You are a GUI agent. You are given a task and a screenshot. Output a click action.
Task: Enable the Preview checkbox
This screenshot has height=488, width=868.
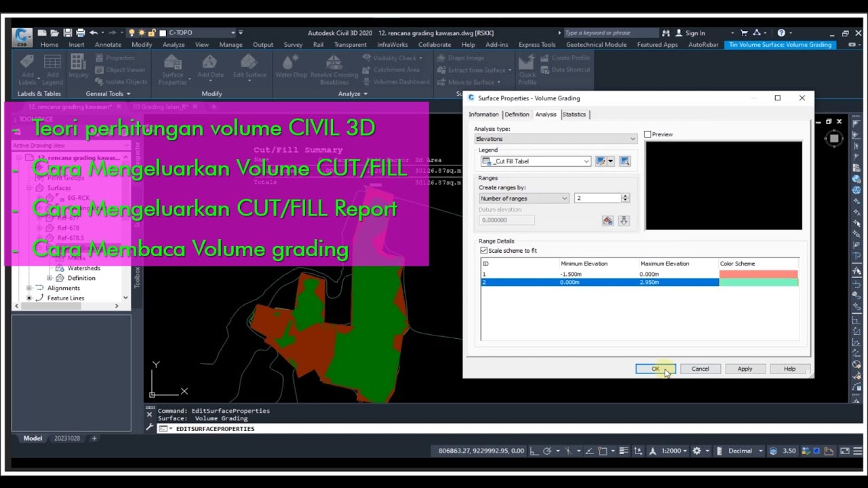tap(648, 134)
